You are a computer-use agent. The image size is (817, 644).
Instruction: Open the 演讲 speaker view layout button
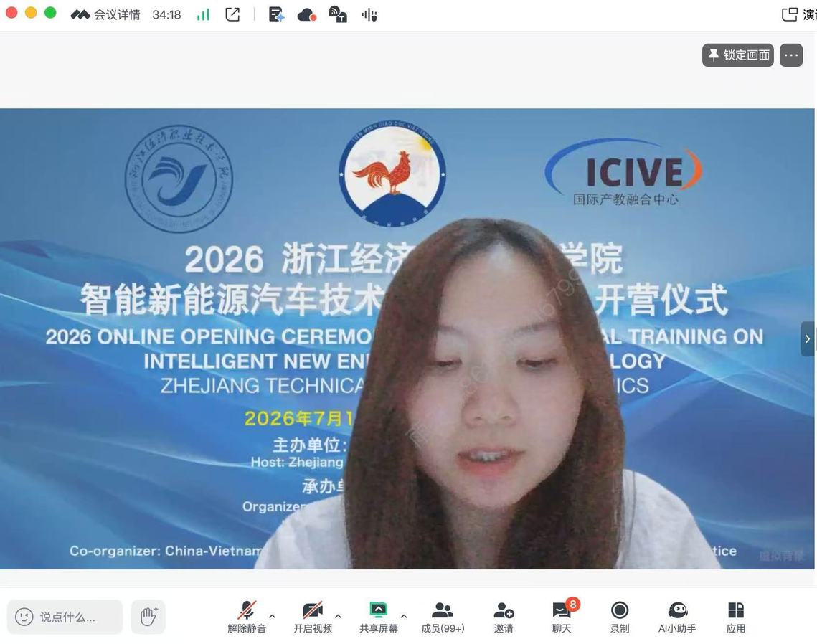(x=799, y=14)
